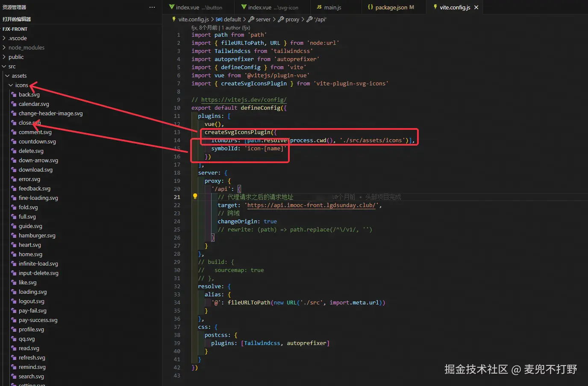588x386 pixels.
Task: Click the file icon next to feedback.svg
Action: [14, 188]
